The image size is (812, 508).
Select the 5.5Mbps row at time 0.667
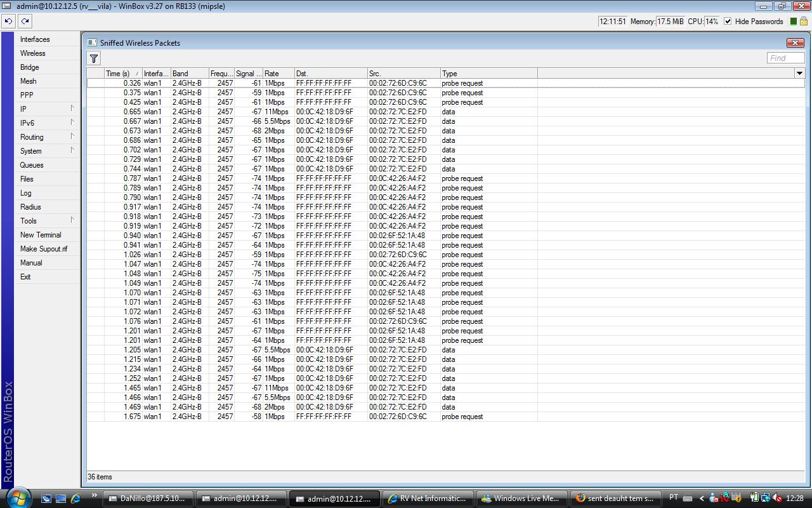tap(445, 121)
